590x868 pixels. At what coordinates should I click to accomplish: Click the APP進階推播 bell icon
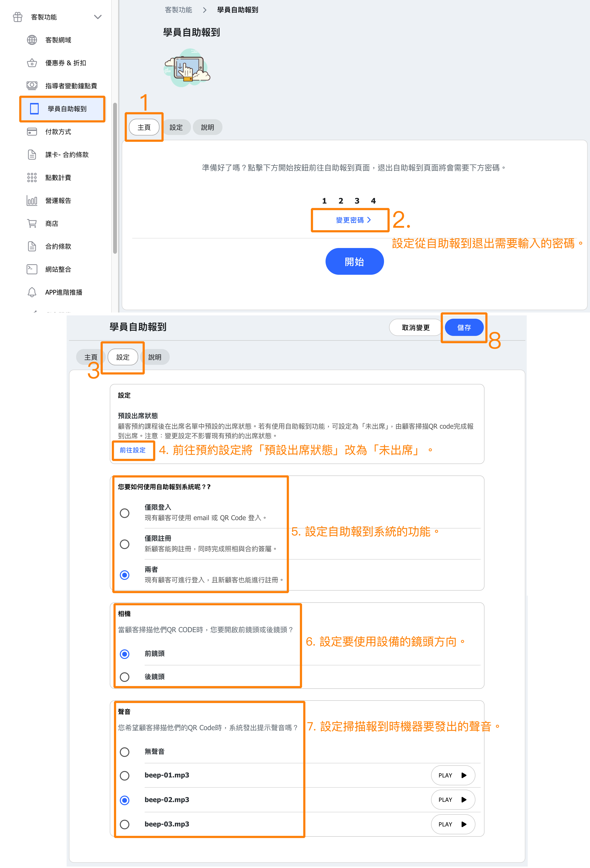(x=32, y=292)
